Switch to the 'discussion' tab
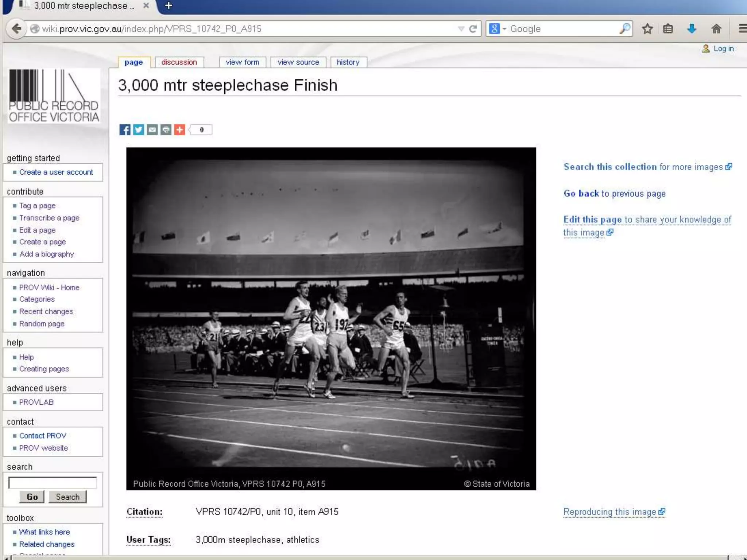 click(179, 62)
